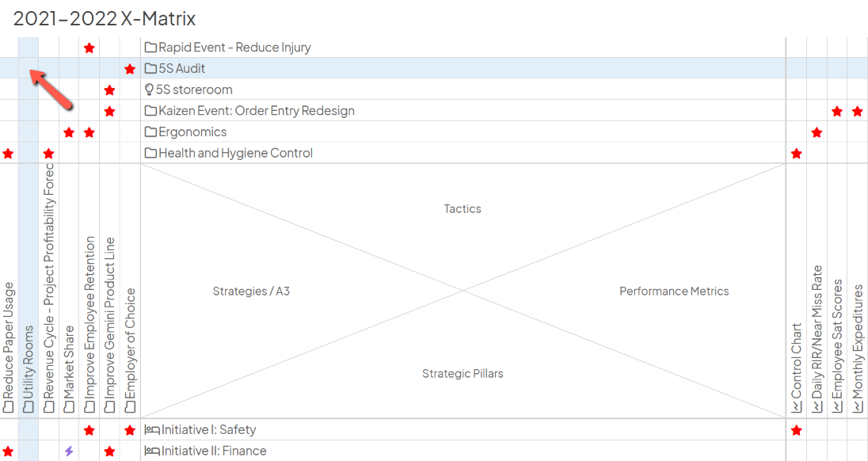The image size is (868, 461).
Task: Click the Performance Metrics quadrant label
Action: 674,291
